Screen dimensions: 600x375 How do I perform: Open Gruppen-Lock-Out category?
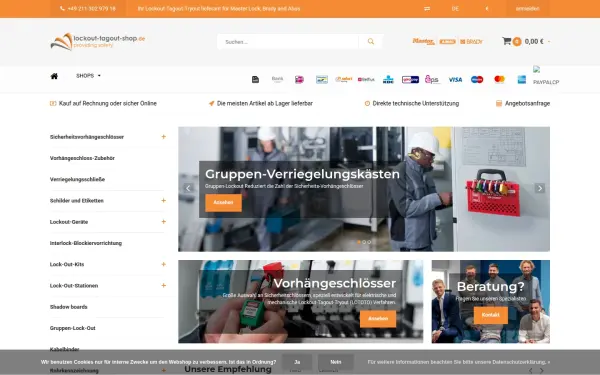click(x=73, y=328)
